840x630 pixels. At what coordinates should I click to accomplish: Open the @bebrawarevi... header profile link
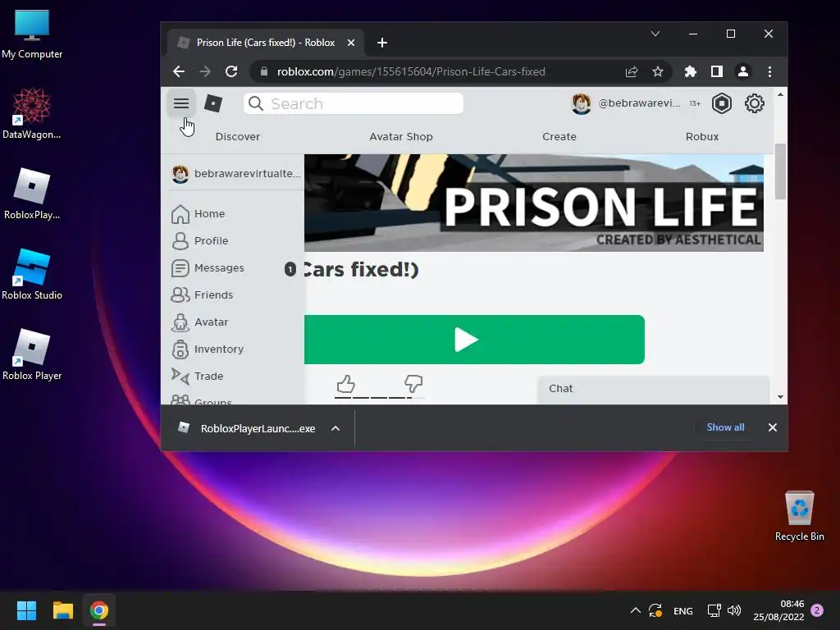coord(626,103)
